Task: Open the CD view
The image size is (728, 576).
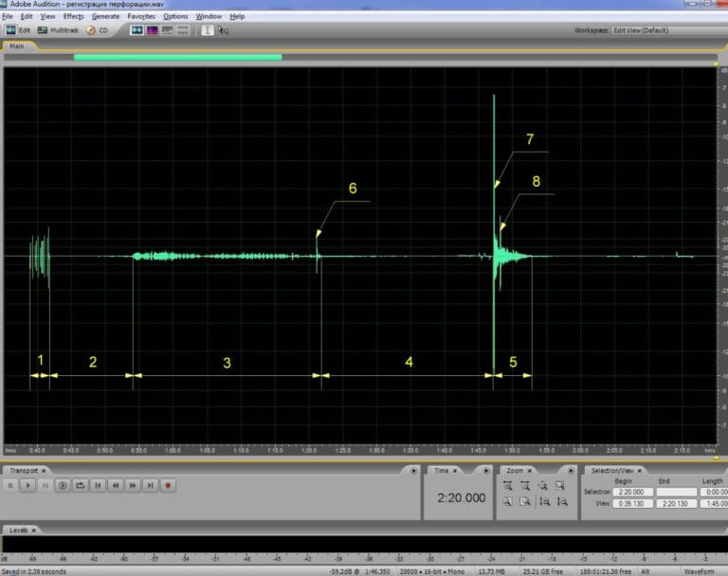Action: pyautogui.click(x=97, y=30)
